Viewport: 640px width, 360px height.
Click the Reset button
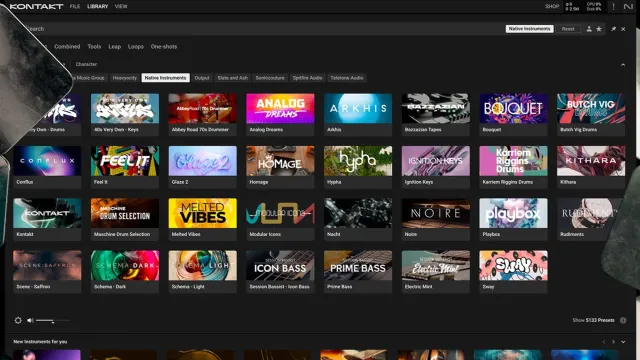click(568, 29)
